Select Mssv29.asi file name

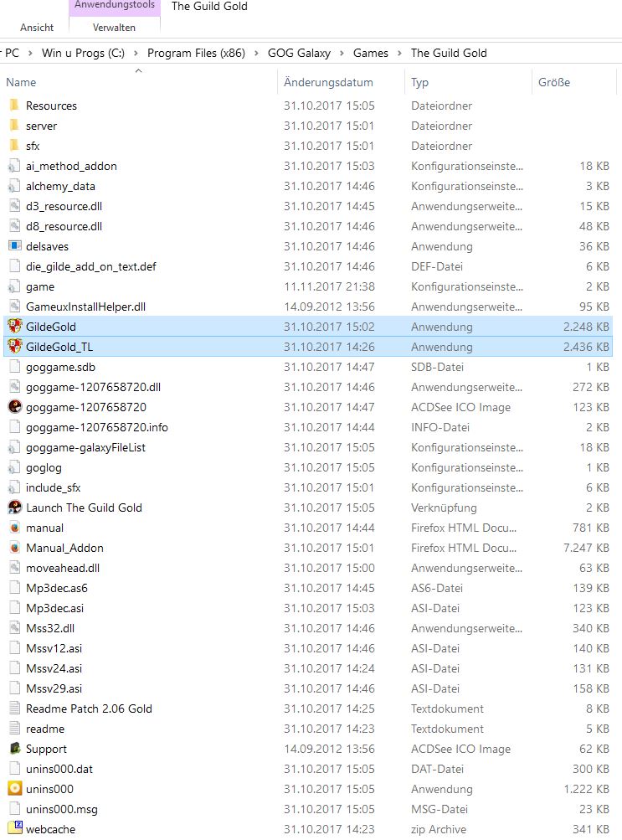[54, 688]
